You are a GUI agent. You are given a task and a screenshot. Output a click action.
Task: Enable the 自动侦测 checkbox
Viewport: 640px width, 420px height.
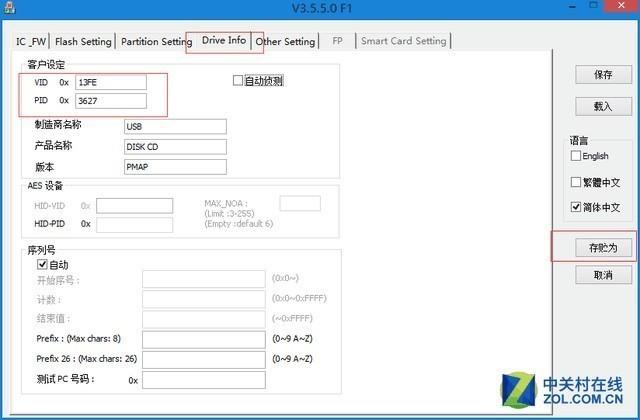click(238, 80)
